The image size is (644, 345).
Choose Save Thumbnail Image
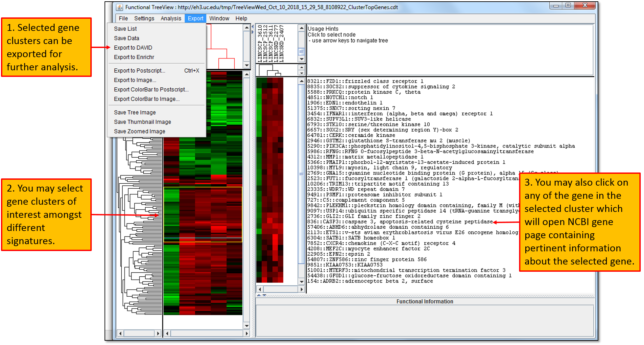pyautogui.click(x=142, y=122)
